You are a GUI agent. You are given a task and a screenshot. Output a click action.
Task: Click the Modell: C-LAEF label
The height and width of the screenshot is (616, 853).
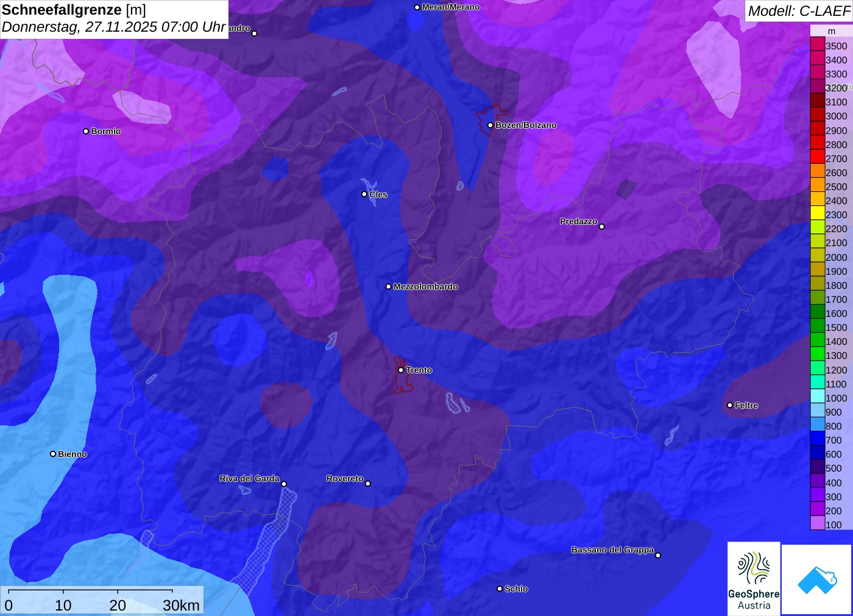799,11
